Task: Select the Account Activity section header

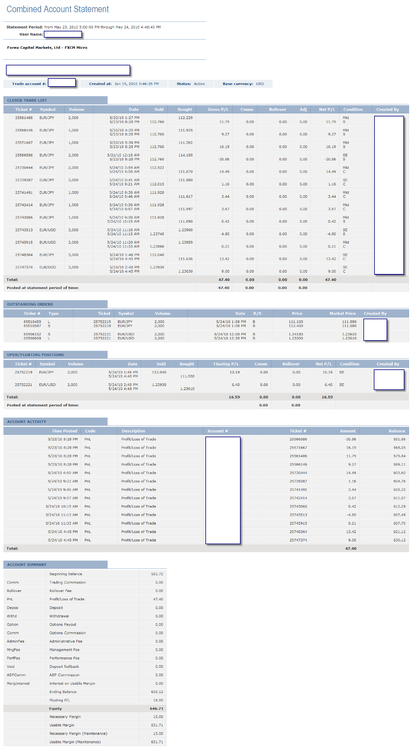Action: click(x=55, y=421)
